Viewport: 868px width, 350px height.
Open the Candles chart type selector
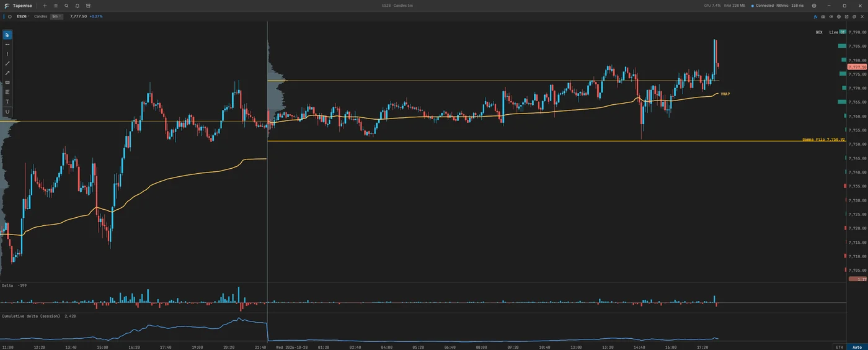[41, 17]
